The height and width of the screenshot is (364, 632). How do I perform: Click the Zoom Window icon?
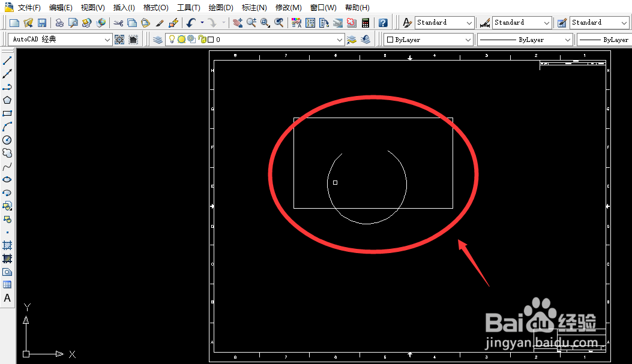coord(265,23)
